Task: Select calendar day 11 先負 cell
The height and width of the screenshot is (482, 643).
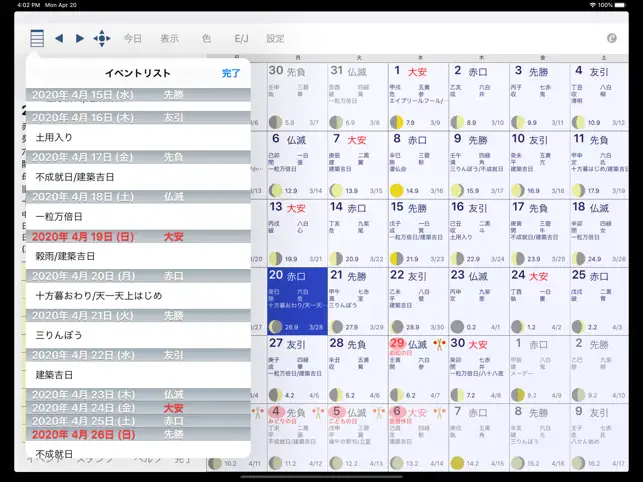Action: tap(600, 165)
